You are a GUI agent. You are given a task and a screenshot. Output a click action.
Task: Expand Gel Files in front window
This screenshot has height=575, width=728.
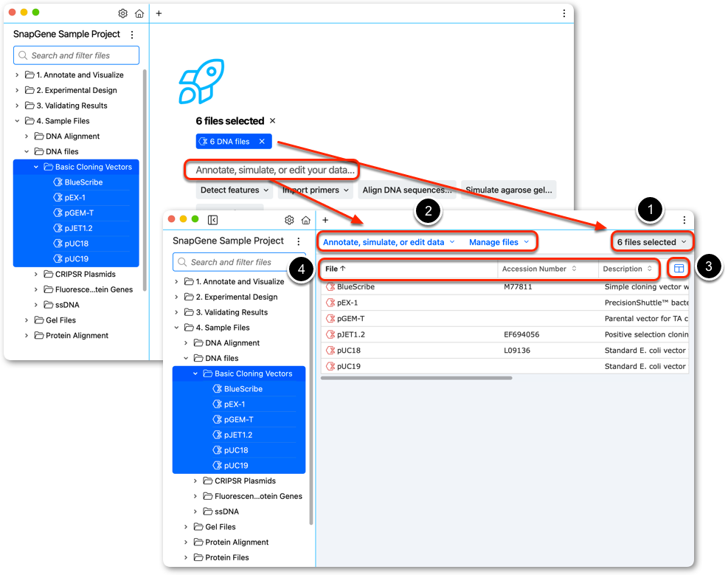point(186,527)
